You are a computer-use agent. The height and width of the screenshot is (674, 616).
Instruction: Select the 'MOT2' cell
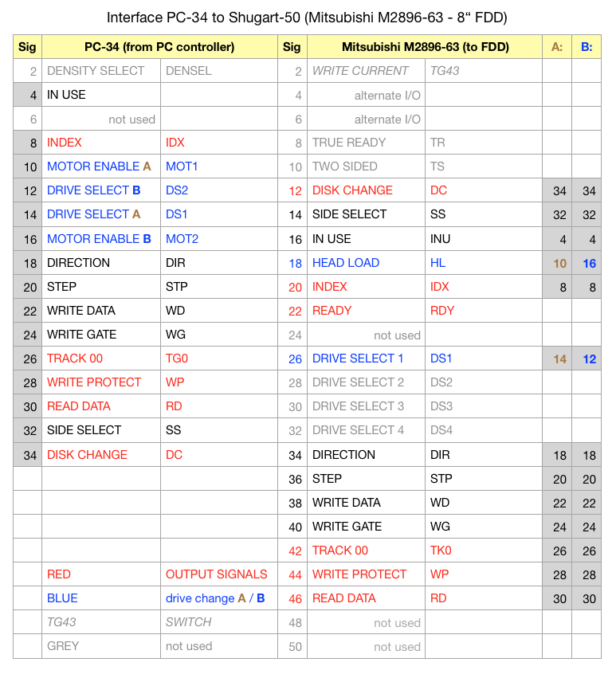[219, 238]
